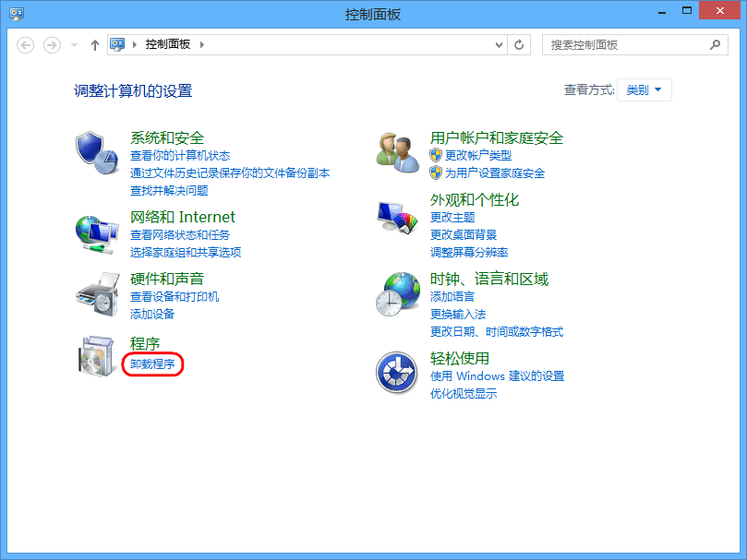The height and width of the screenshot is (560, 747).
Task: Click the Back navigation arrow
Action: pyautogui.click(x=25, y=45)
